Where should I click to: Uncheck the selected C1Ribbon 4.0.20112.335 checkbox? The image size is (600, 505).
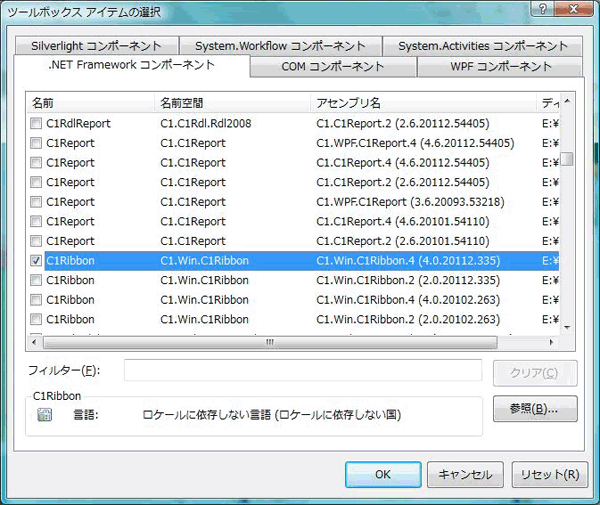coord(36,261)
